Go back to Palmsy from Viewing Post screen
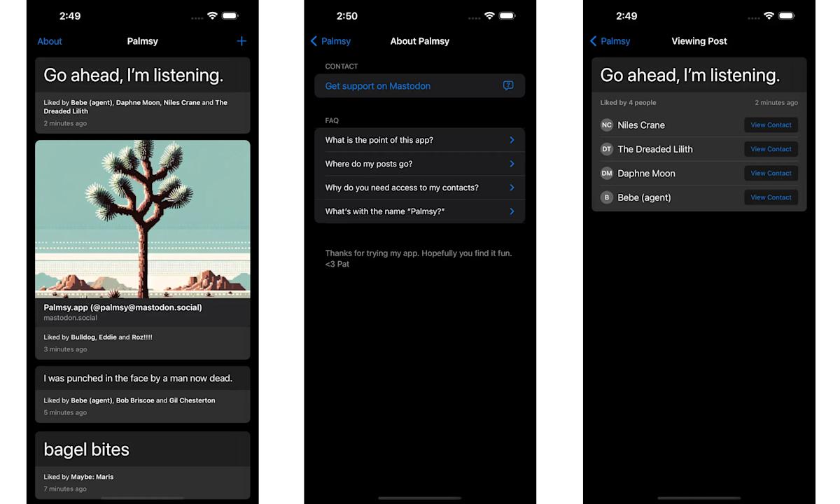Screen dimensions: 840x504 coord(610,41)
